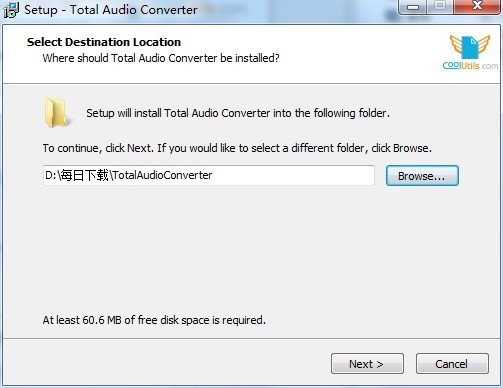Close the setup window with X
The width and height of the screenshot is (503, 388).
pyautogui.click(x=477, y=6)
